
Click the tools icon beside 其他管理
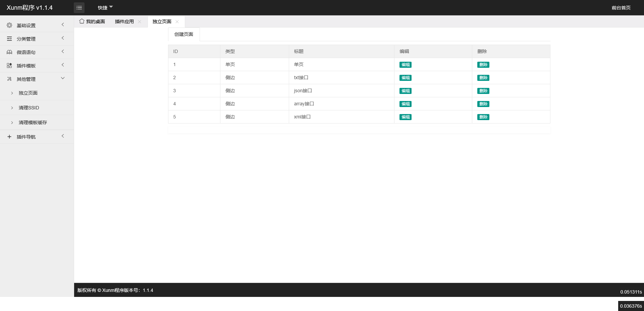tap(9, 79)
